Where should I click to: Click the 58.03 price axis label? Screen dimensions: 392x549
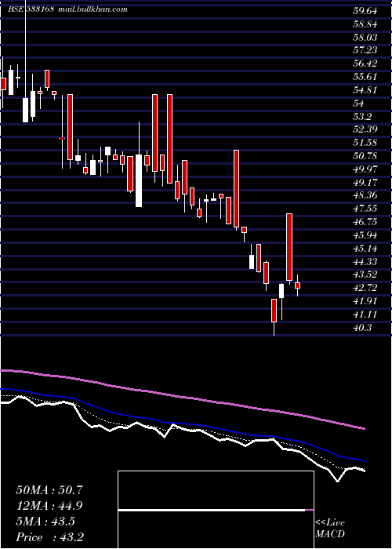click(x=365, y=38)
